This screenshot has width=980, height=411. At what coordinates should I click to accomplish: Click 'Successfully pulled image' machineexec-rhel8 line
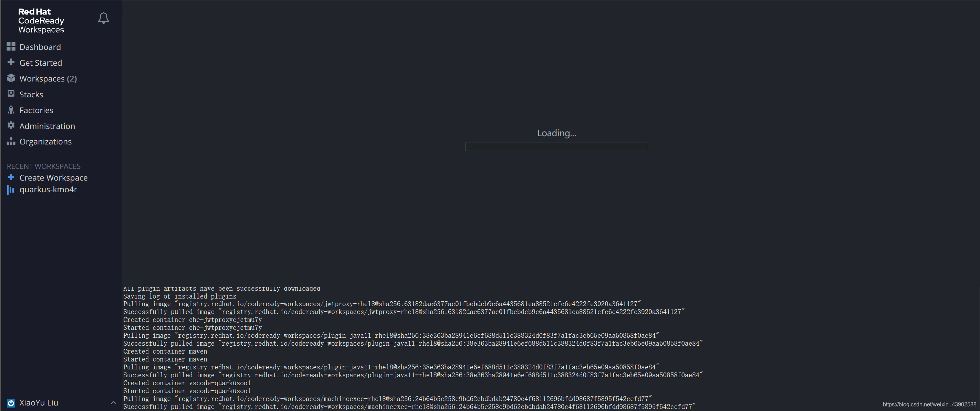[409, 407]
